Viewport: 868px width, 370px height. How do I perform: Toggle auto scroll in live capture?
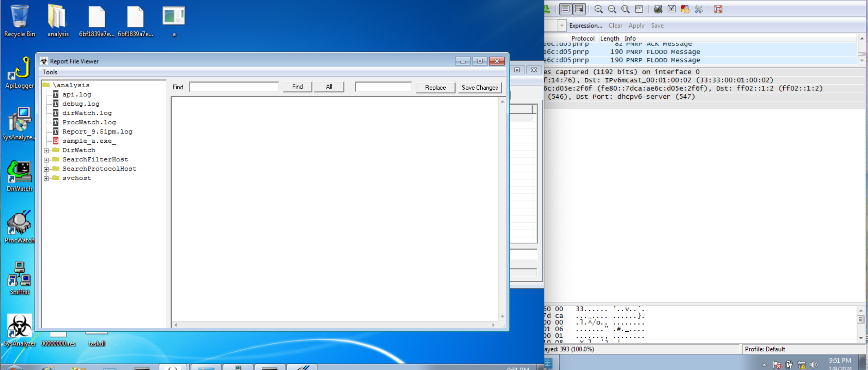coord(579,9)
